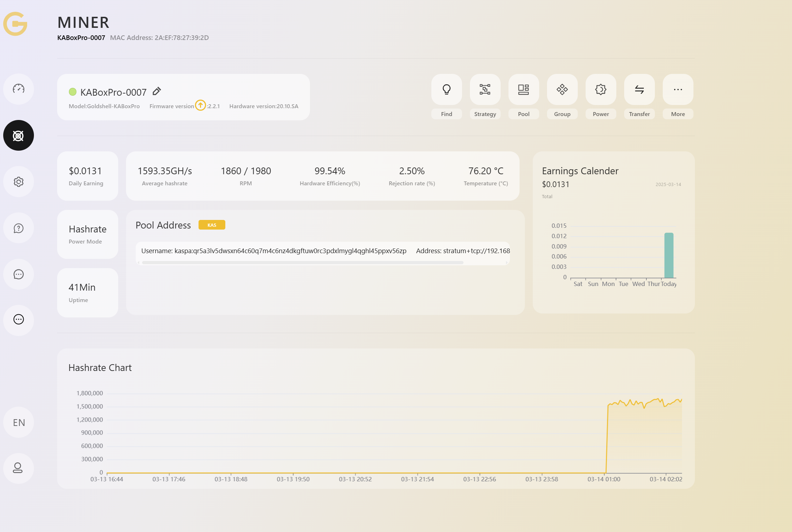Open the help question-mark sidebar icon
This screenshot has width=792, height=532.
click(x=19, y=228)
